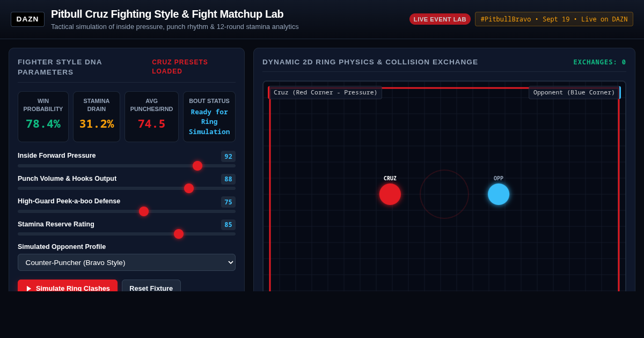
Task: Click the Punch Volume value 88
Action: [228, 179]
